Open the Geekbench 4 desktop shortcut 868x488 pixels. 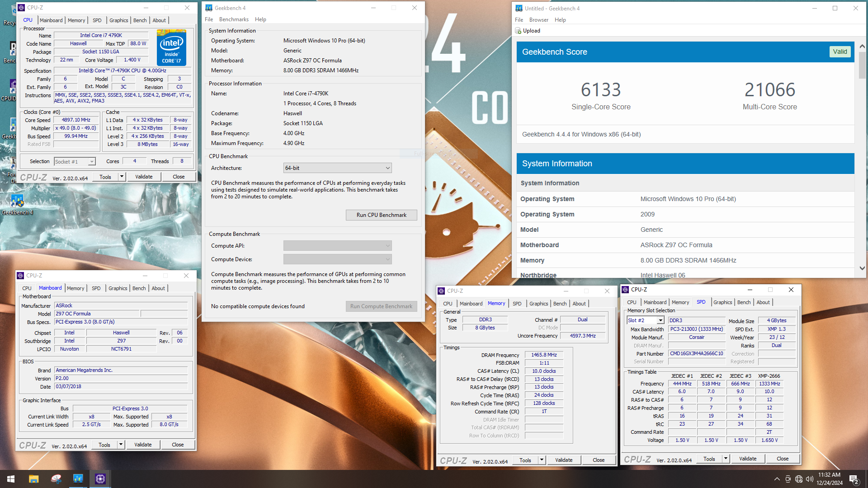point(17,204)
